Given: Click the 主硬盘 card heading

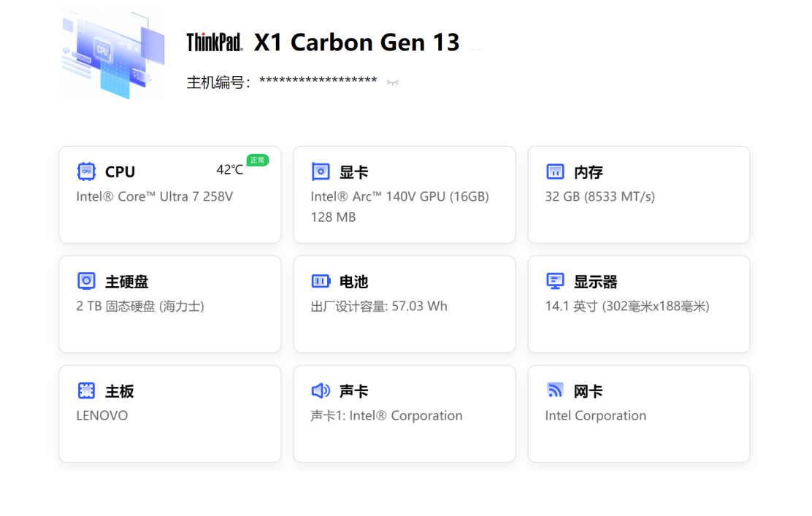Looking at the screenshot, I should 127,282.
